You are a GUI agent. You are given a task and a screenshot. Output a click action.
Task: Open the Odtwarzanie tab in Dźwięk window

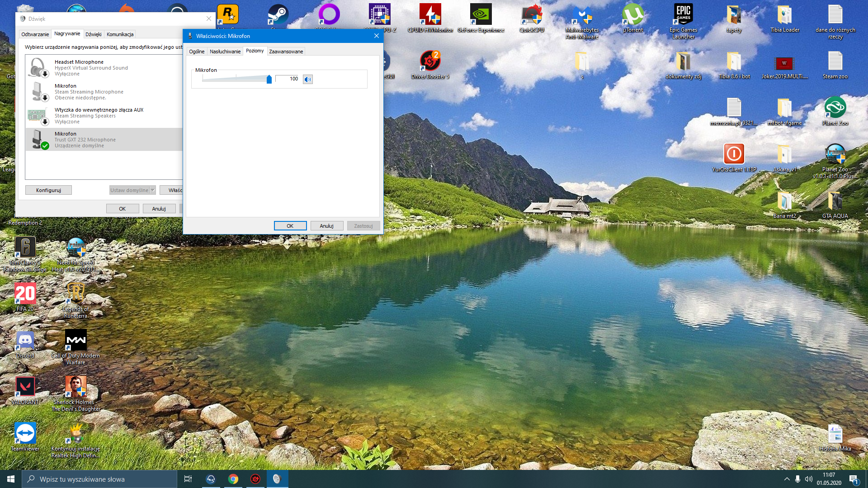pyautogui.click(x=35, y=34)
